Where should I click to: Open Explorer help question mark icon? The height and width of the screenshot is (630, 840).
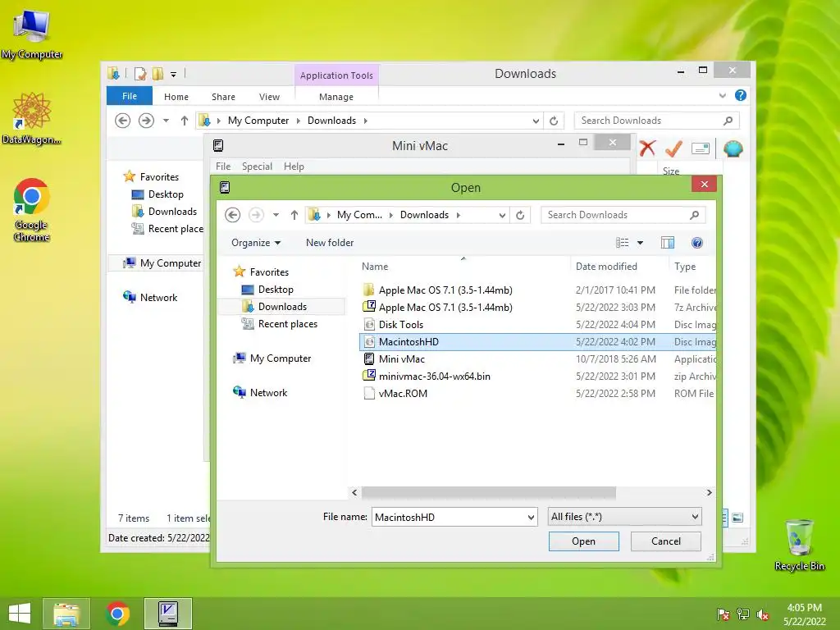tap(741, 95)
